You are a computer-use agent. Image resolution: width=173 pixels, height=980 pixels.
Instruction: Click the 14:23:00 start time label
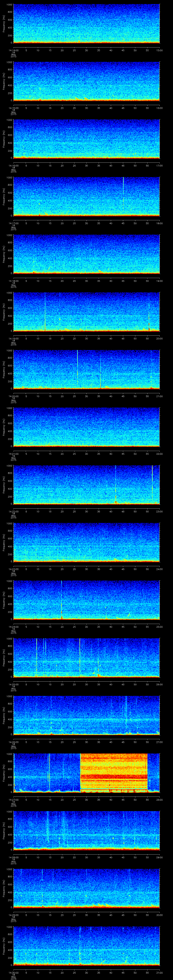pyautogui.click(x=13, y=569)
